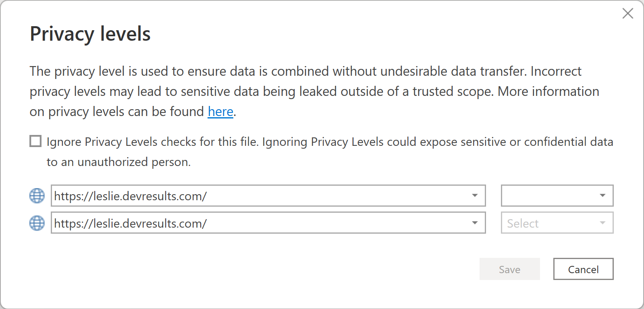
Task: Click the second https://leslie.devresults.com/ URL text
Action: coord(131,224)
